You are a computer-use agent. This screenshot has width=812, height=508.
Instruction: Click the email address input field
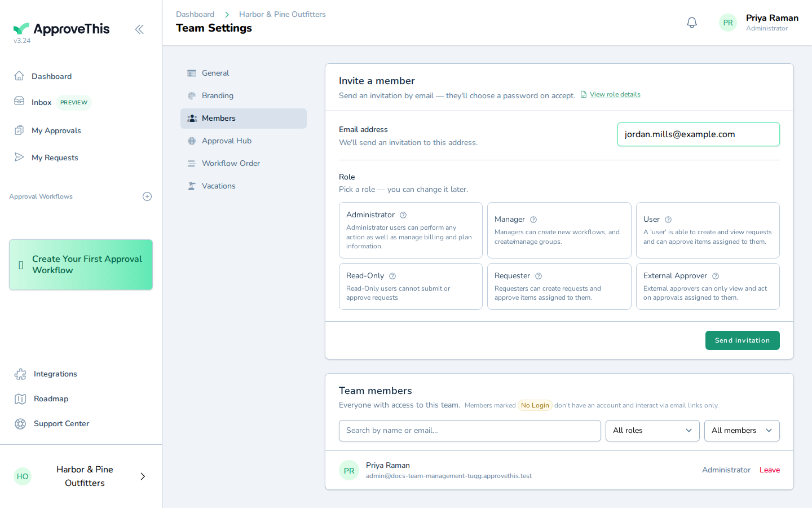[x=699, y=134]
